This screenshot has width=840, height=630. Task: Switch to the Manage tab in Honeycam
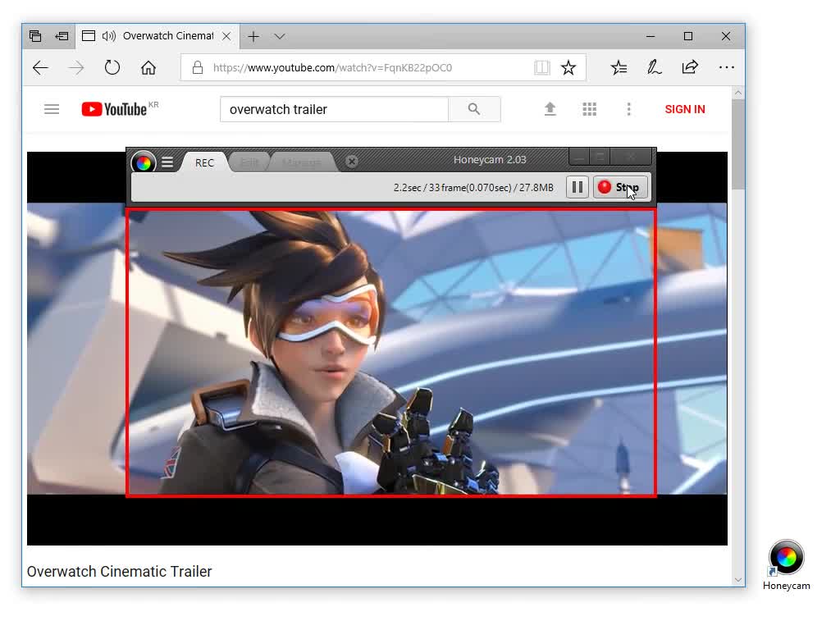click(301, 162)
